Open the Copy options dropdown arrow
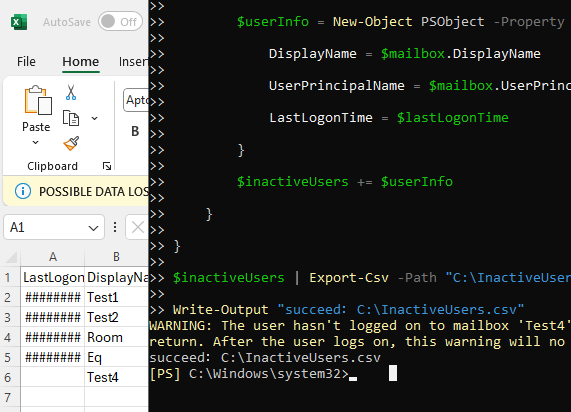This screenshot has height=412, width=571. pyautogui.click(x=94, y=118)
